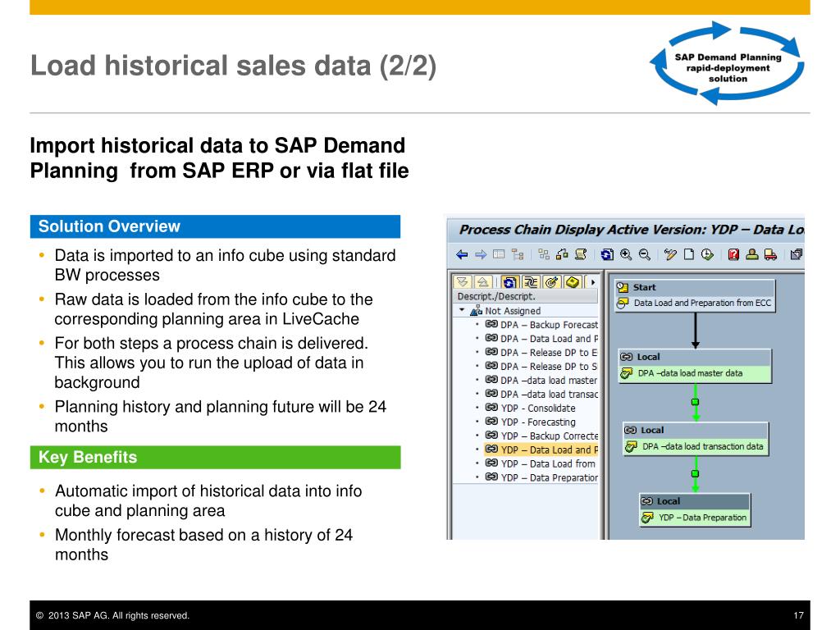
Task: Select DPA –data load transaction data chain node
Action: click(696, 446)
